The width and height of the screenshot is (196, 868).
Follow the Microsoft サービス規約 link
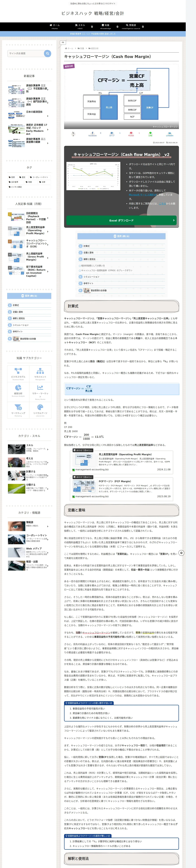[x=142, y=195]
